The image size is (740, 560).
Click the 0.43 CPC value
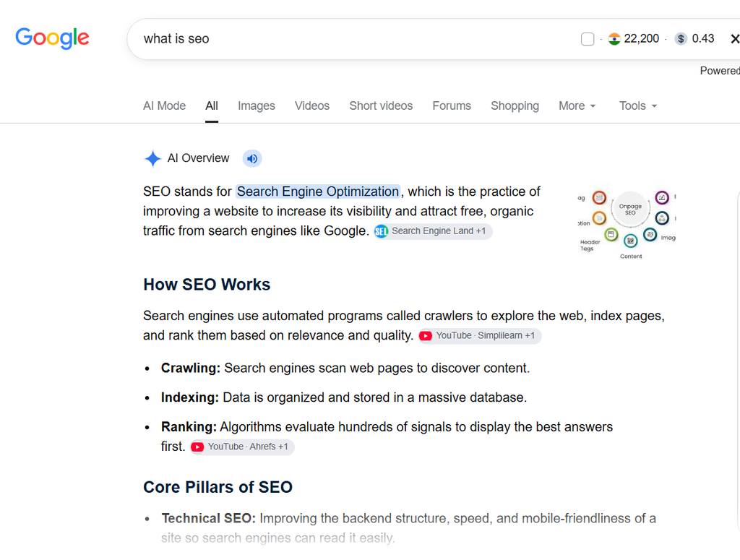(x=702, y=39)
